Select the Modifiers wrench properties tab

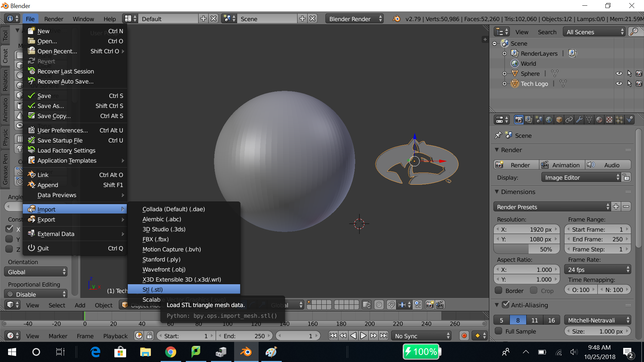click(x=579, y=120)
